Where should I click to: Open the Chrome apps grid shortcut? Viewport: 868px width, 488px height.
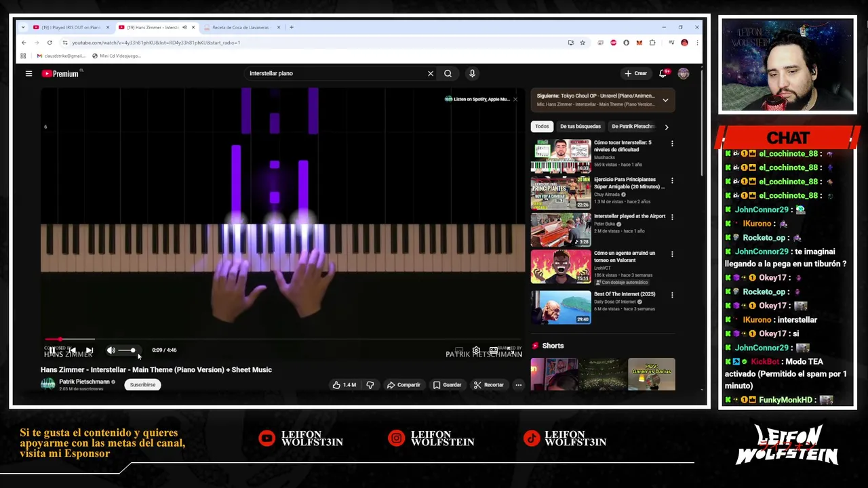click(x=23, y=56)
